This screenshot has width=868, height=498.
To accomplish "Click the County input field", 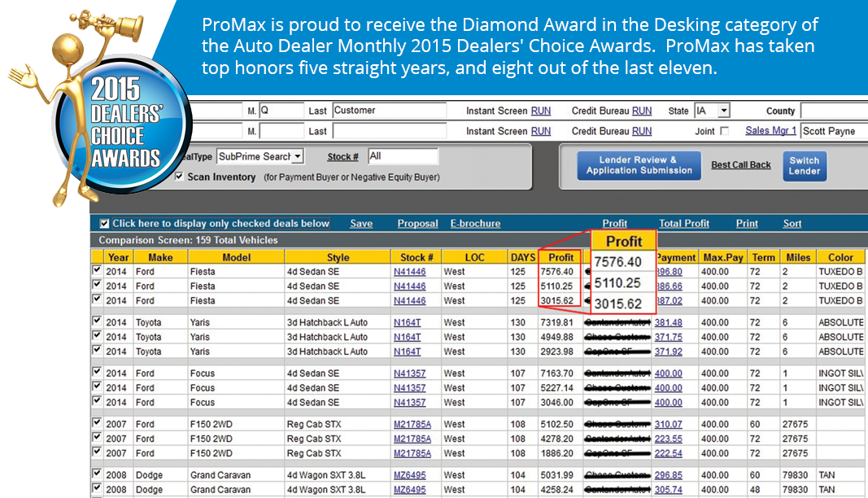I will tap(834, 111).
